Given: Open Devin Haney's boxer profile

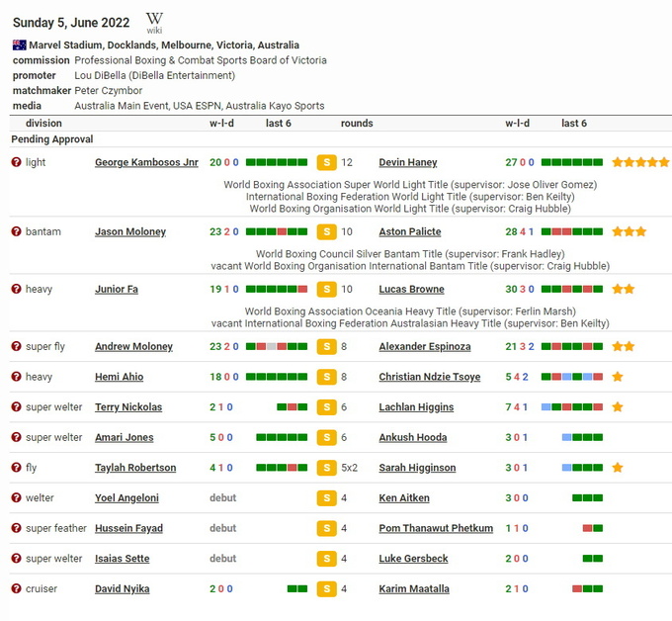Looking at the screenshot, I should point(407,162).
